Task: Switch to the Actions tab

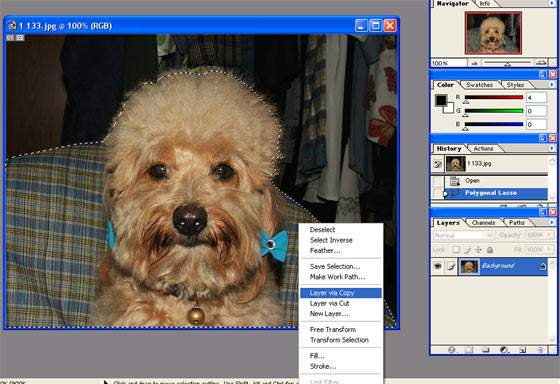Action: [483, 149]
